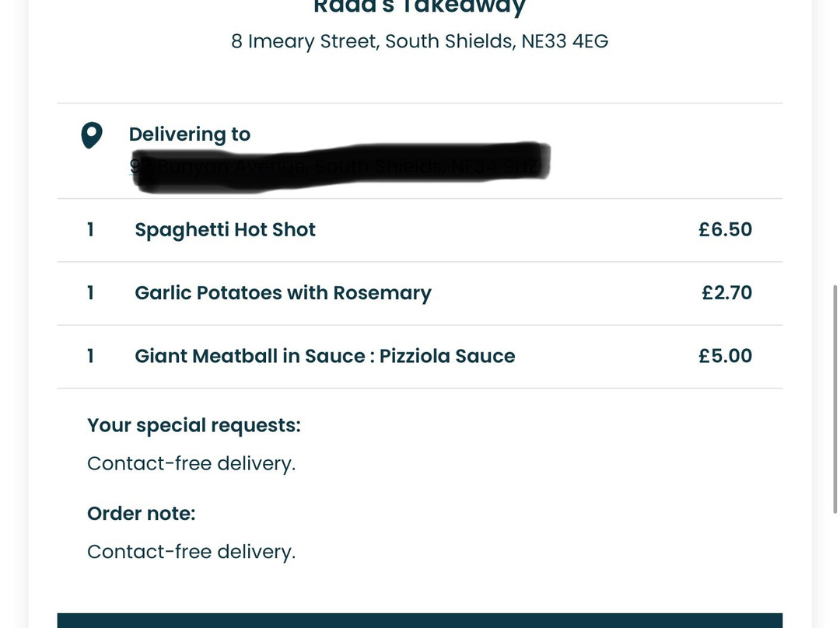Click the 8 Imeary Street address

419,41
